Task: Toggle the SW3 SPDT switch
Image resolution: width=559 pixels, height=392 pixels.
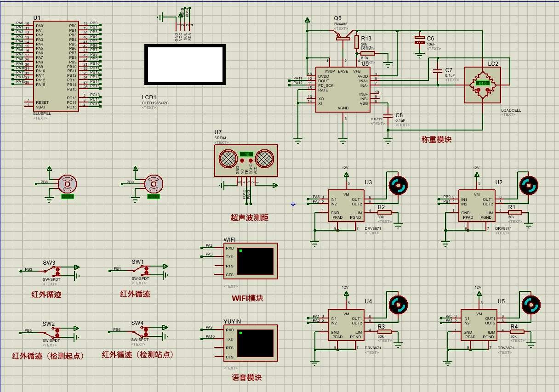Action: [51, 271]
